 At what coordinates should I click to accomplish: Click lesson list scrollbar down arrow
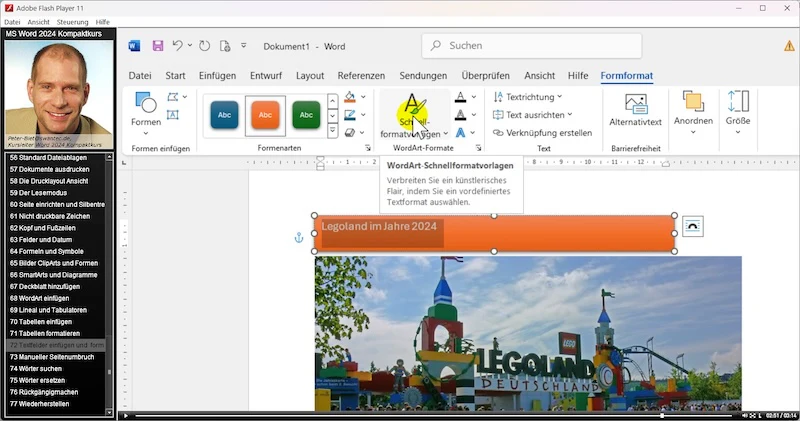(x=109, y=412)
